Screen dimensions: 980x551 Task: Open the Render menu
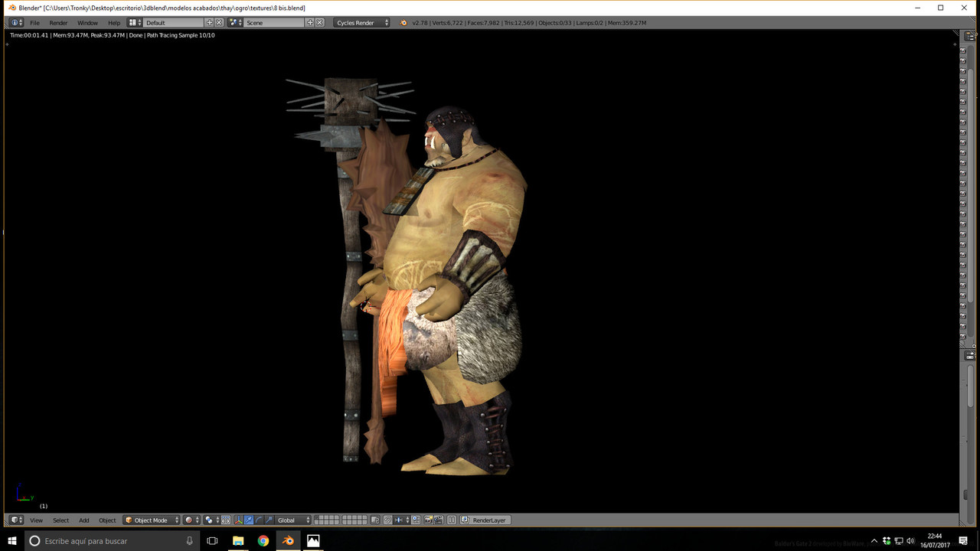coord(58,23)
